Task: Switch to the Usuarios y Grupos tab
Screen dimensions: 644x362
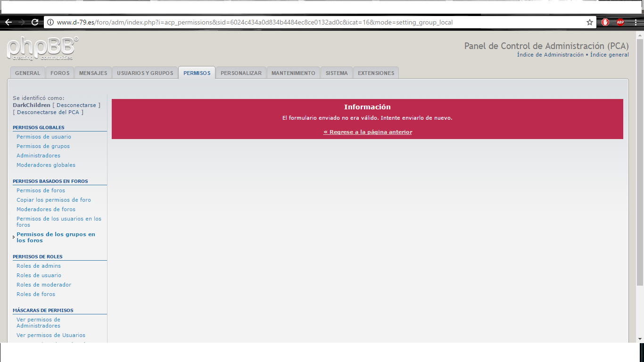Action: (x=145, y=73)
